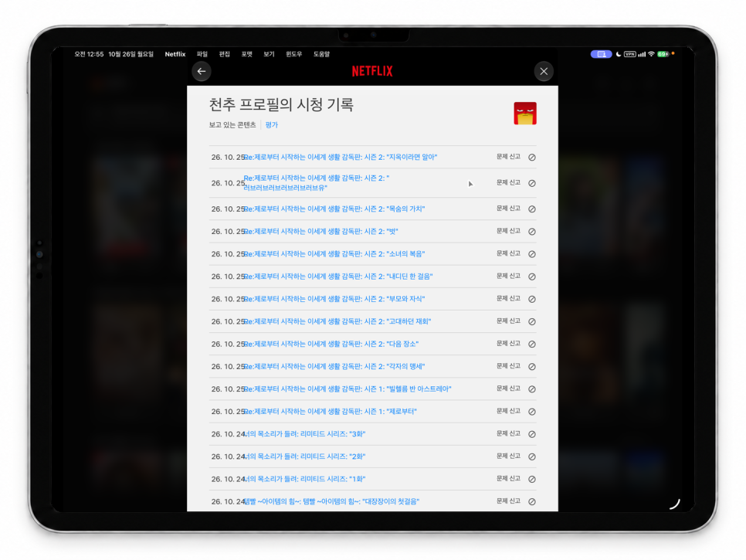Hide the "각자의 맹세" episode from history

click(x=532, y=367)
